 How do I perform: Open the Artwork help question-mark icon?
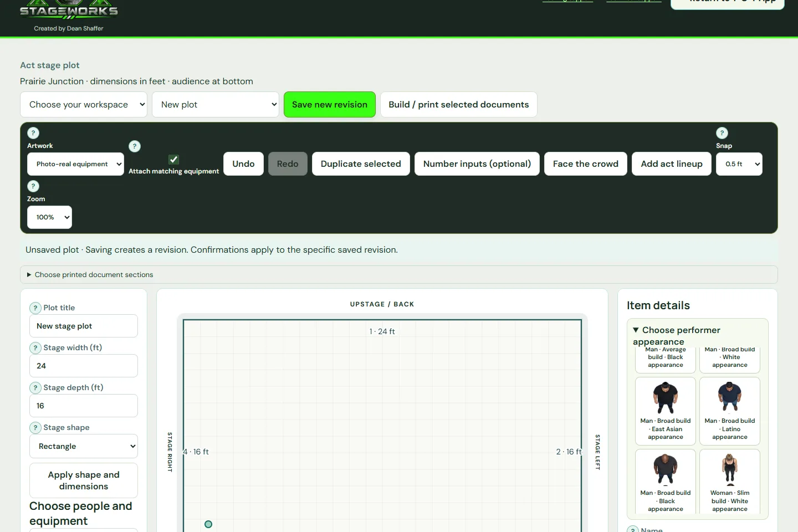pos(33,133)
